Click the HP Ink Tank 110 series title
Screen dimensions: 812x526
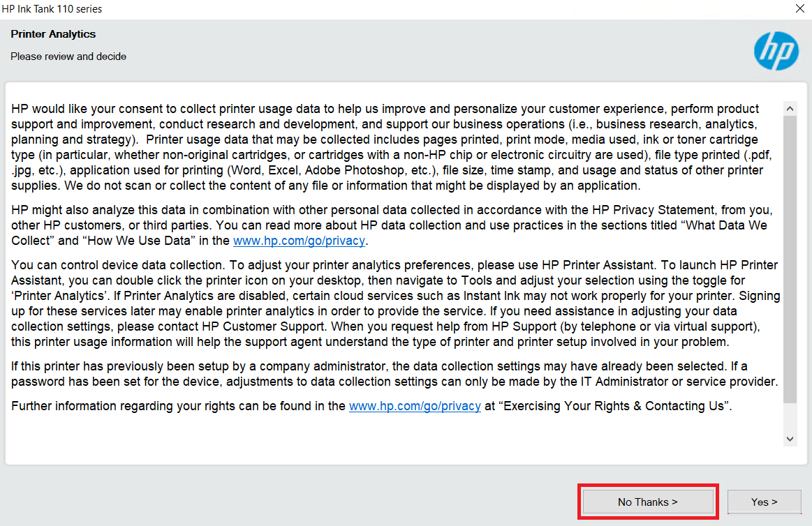coord(52,9)
